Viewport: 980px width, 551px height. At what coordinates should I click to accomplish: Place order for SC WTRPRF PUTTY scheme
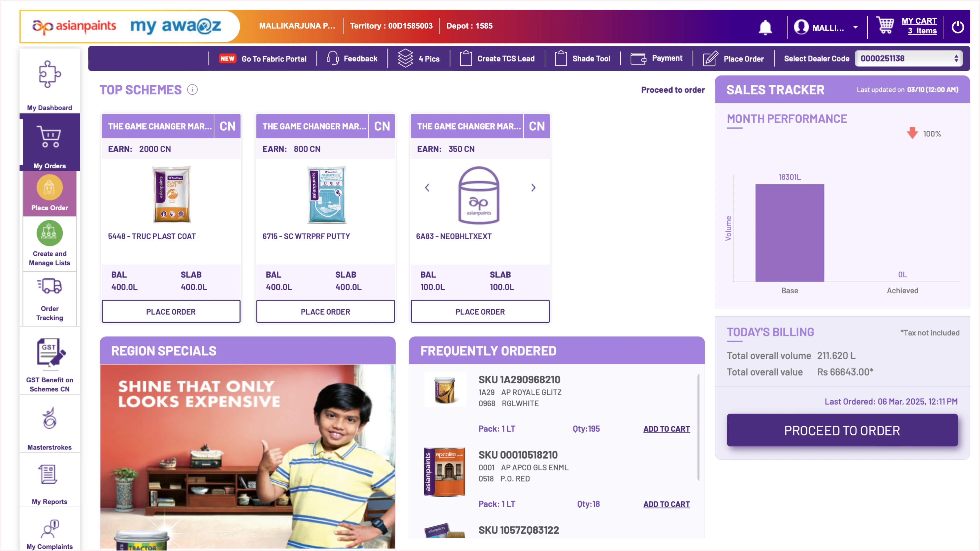coord(325,311)
